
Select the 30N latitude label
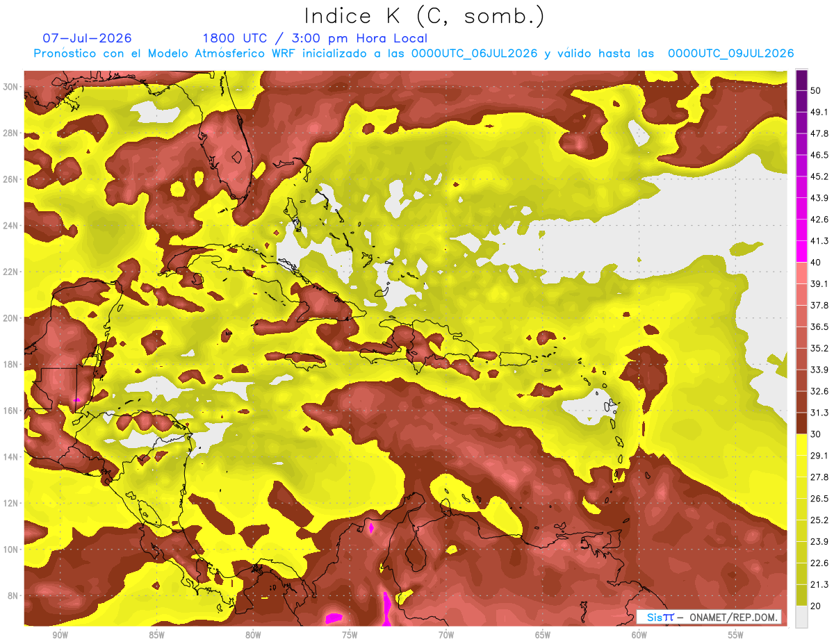[x=11, y=86]
